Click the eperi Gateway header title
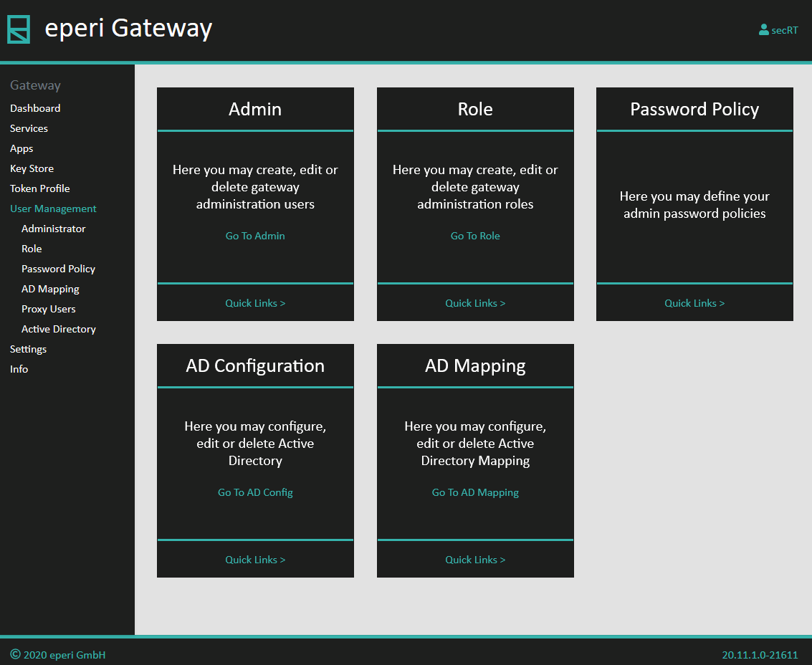The width and height of the screenshot is (812, 665). (x=128, y=29)
